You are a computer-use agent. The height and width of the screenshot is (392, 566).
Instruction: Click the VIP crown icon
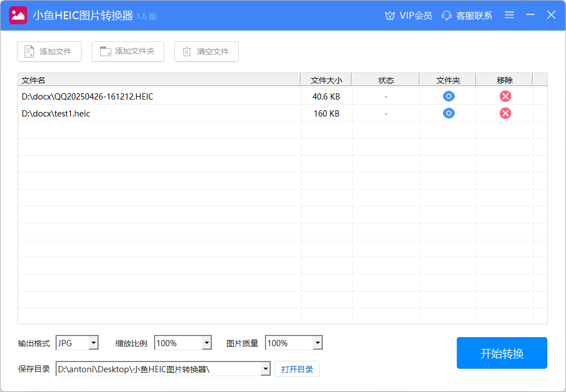389,15
